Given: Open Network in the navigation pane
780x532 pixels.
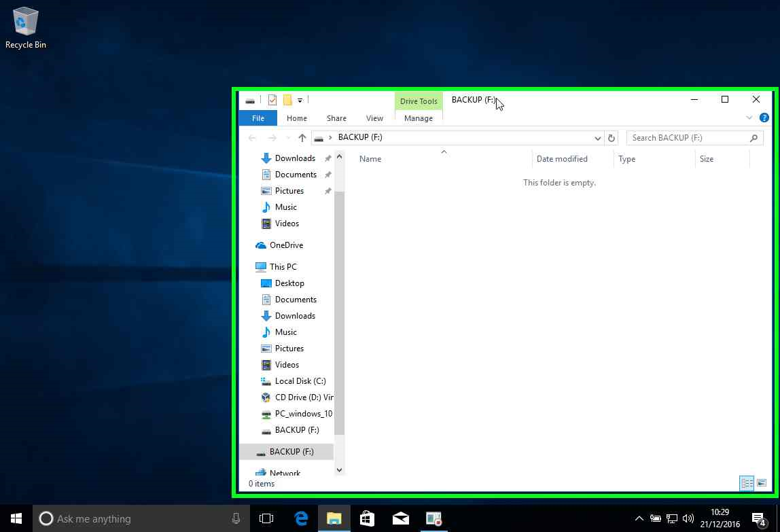Looking at the screenshot, I should click(285, 472).
